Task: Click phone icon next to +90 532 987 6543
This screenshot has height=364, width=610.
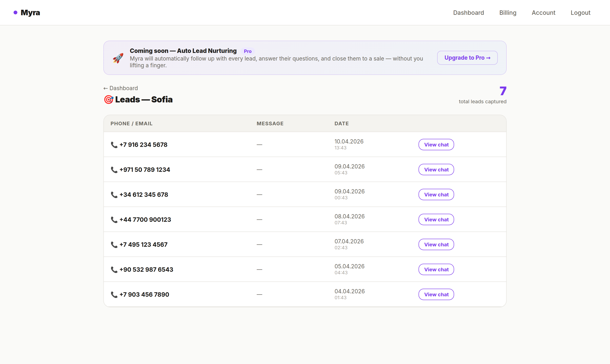Action: [x=114, y=270]
